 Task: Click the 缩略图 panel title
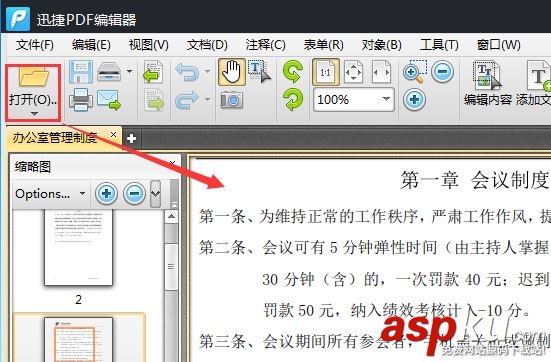(33, 167)
